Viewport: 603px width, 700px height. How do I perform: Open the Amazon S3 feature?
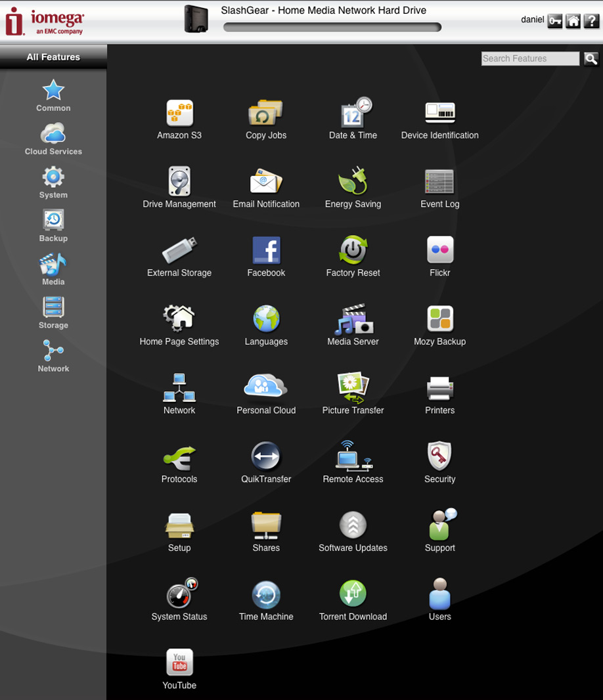(x=179, y=114)
